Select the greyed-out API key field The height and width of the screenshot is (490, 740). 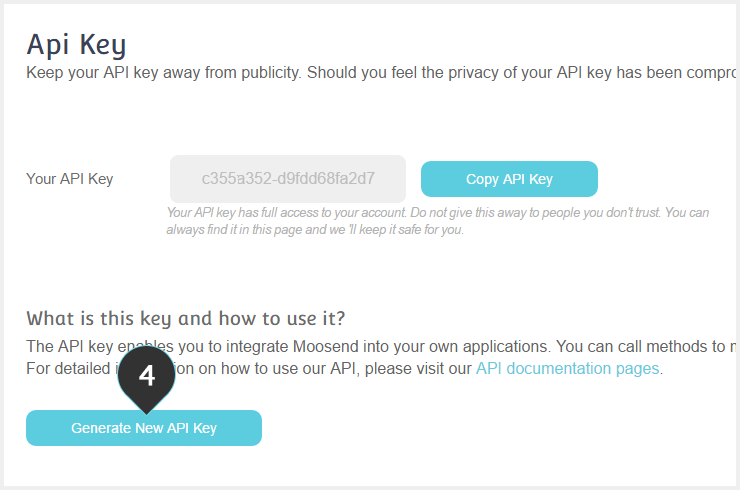(288, 179)
